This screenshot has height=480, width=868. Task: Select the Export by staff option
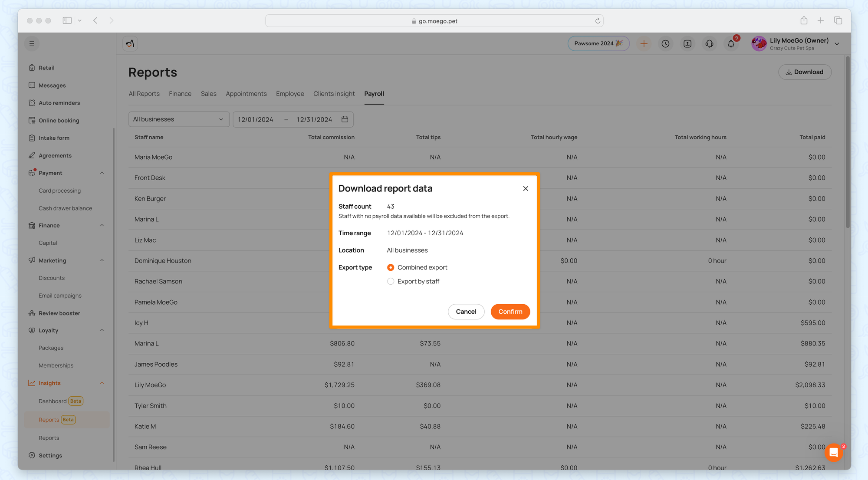(391, 282)
